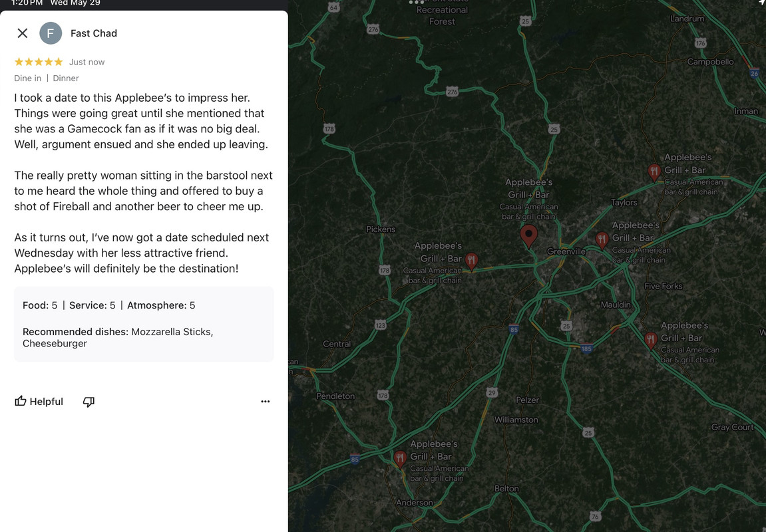This screenshot has width=766, height=532.
Task: Click the "Dinner" meal type tag
Action: [66, 78]
